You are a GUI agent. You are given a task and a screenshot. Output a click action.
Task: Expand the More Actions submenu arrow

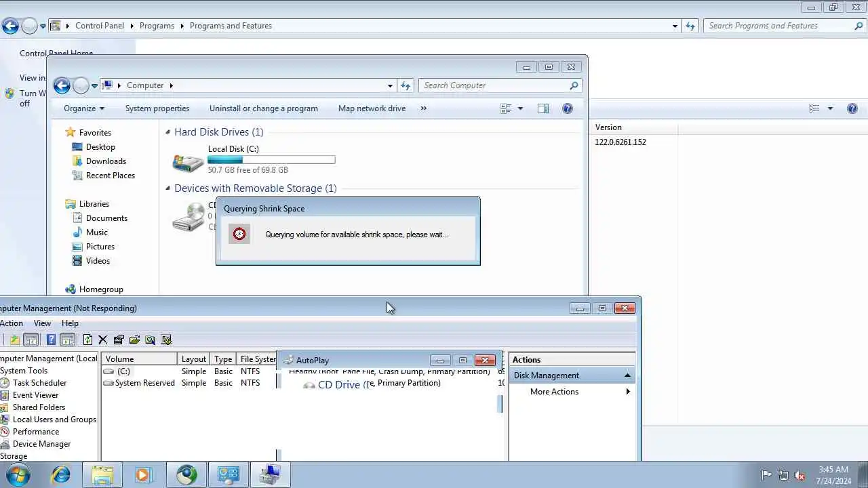click(628, 392)
